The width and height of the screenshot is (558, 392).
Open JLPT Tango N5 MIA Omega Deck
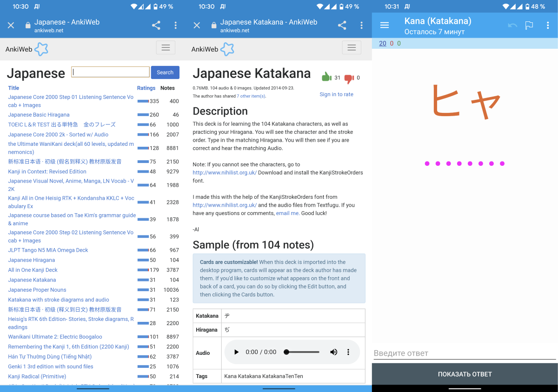coord(48,250)
